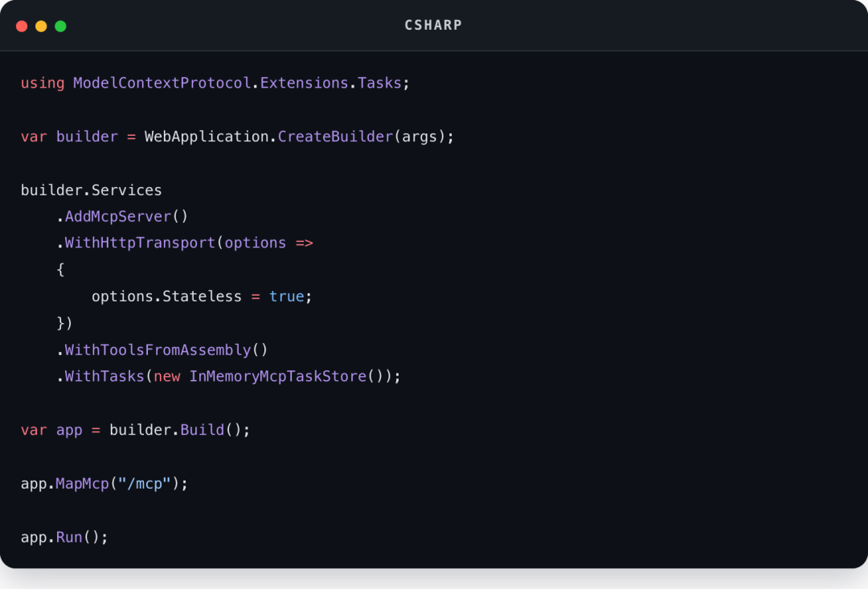Click the 'Build' method call
Viewport: 868px width, 589px height.
[x=202, y=430]
